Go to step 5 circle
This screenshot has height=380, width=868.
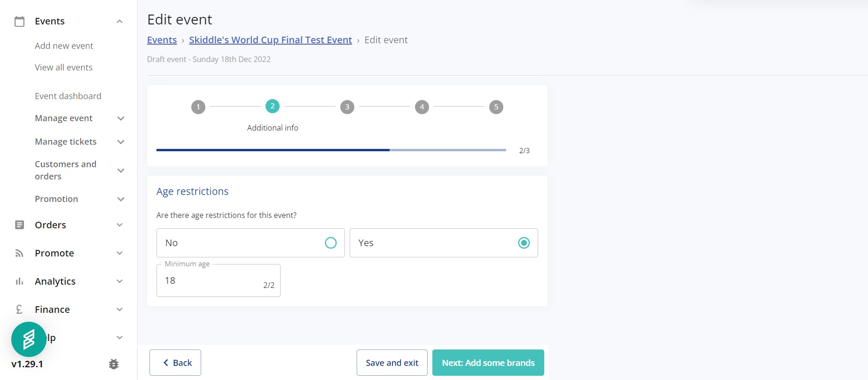pyautogui.click(x=496, y=107)
